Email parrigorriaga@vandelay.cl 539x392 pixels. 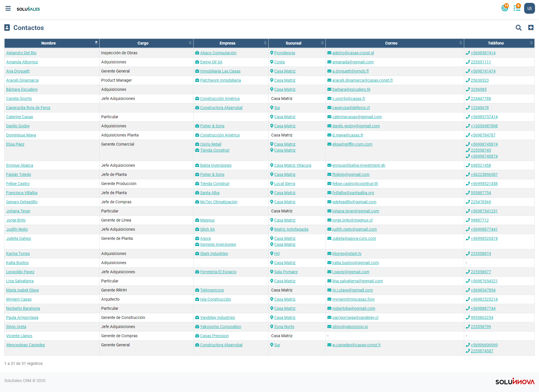355,317
